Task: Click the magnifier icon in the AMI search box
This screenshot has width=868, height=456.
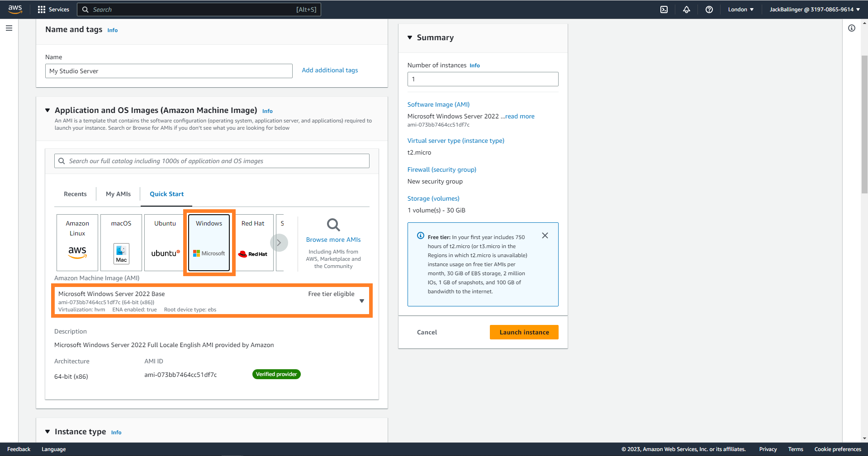Action: (x=62, y=161)
